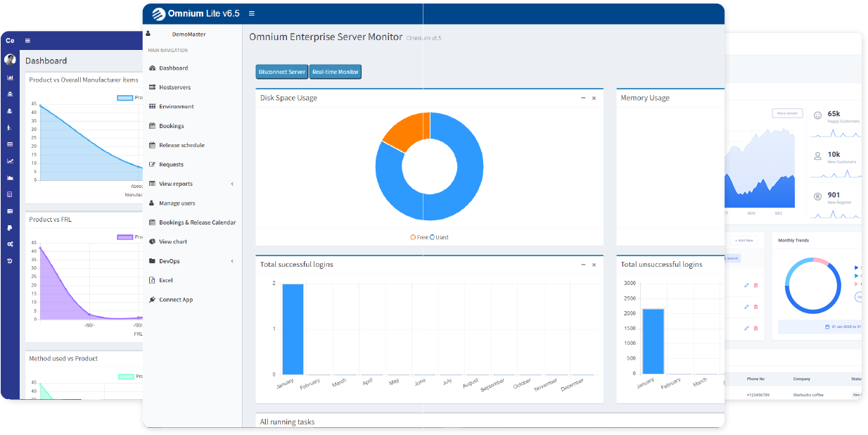This screenshot has height=435, width=868.
Task: Click the Connect App plug icon
Action: click(x=152, y=300)
